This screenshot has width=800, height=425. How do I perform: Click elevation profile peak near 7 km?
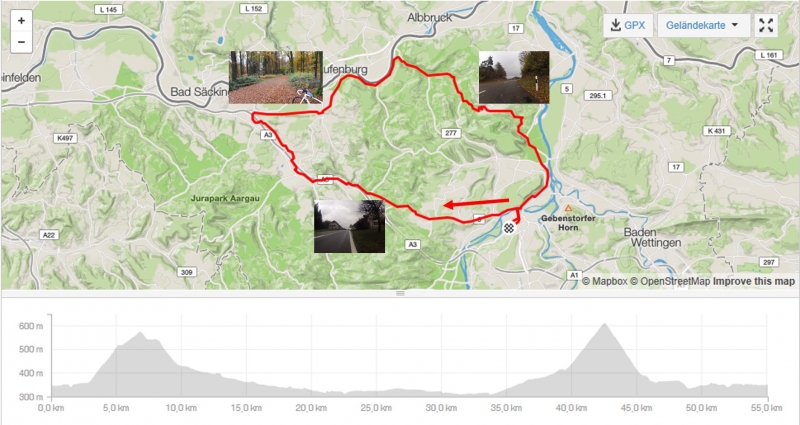point(140,333)
